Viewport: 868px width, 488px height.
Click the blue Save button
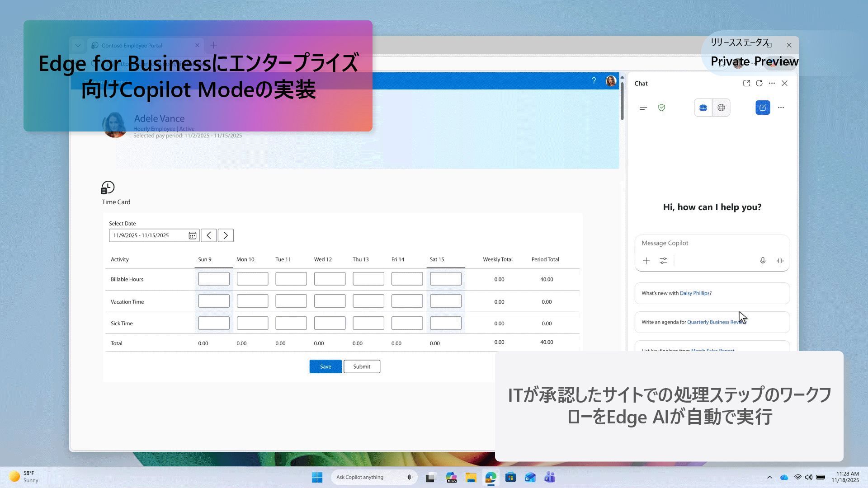pos(325,366)
